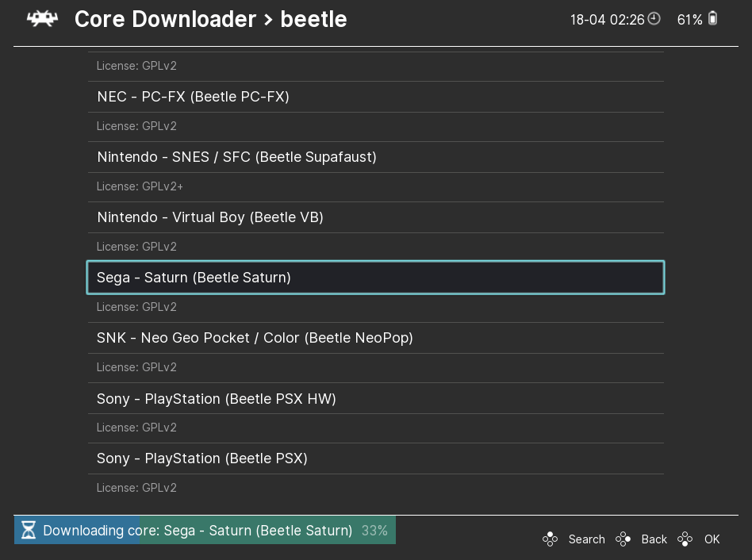Viewport: 752px width, 560px height.
Task: Select Sega - Saturn (Beetle Saturn) entry
Action: 375,278
